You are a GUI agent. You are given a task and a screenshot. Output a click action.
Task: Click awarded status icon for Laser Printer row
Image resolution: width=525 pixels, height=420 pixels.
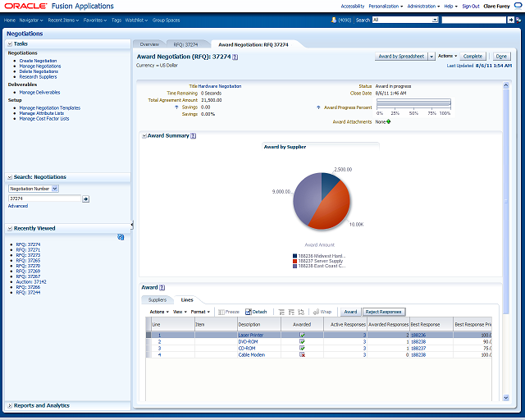(x=302, y=335)
